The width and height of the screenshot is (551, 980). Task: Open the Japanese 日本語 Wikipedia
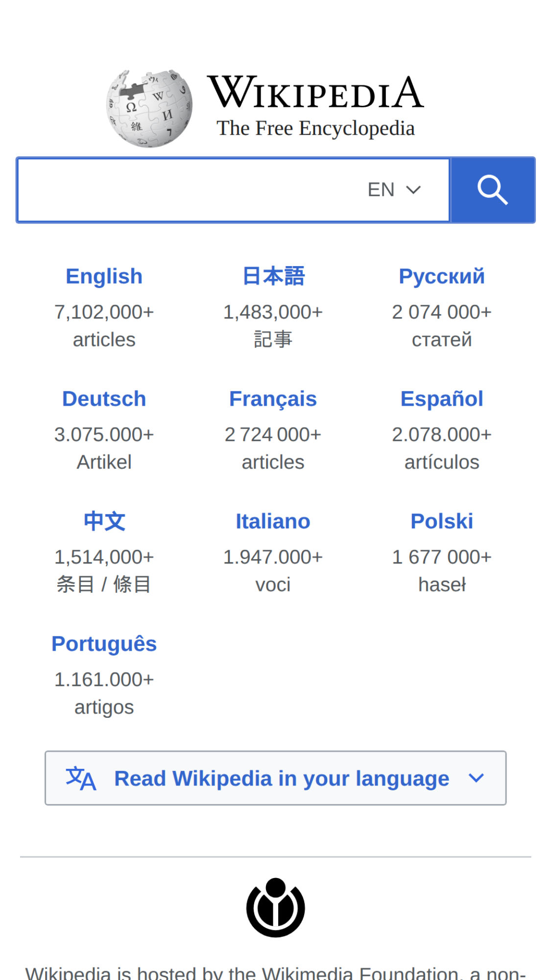pos(273,276)
